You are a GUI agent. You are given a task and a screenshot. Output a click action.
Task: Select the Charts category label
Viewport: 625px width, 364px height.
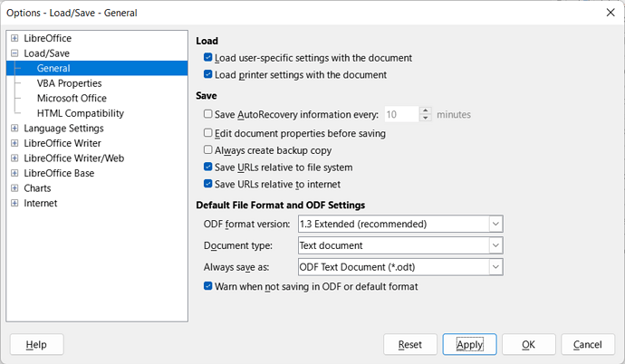pos(37,188)
